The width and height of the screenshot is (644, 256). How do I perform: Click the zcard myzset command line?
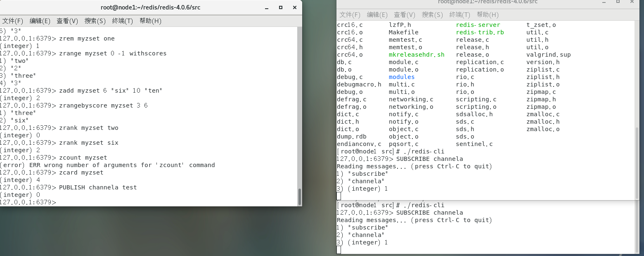(52, 172)
